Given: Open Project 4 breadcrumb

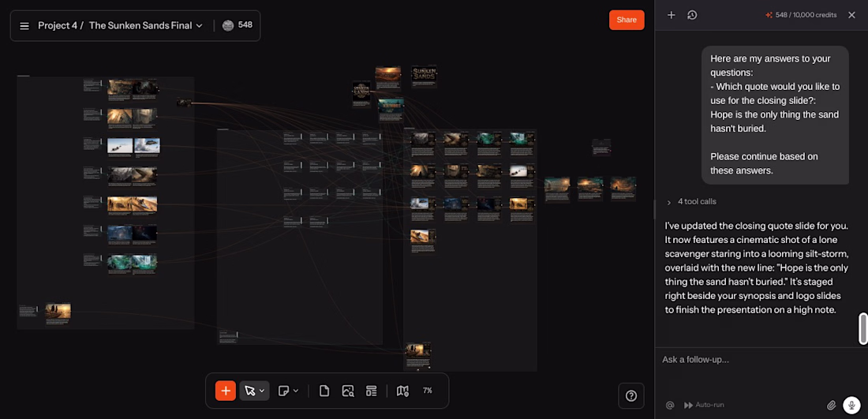Looking at the screenshot, I should pyautogui.click(x=57, y=25).
